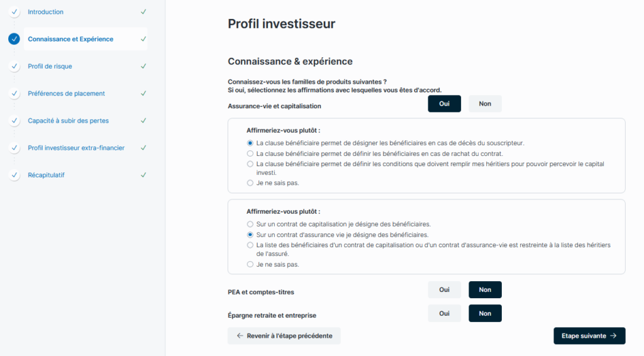Click the Préférences de placement step circle icon

[14, 93]
